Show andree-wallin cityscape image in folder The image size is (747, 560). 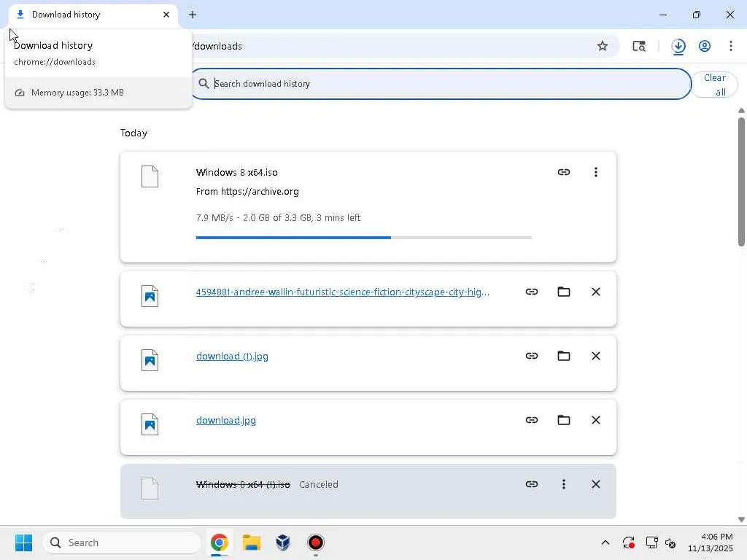coord(564,292)
